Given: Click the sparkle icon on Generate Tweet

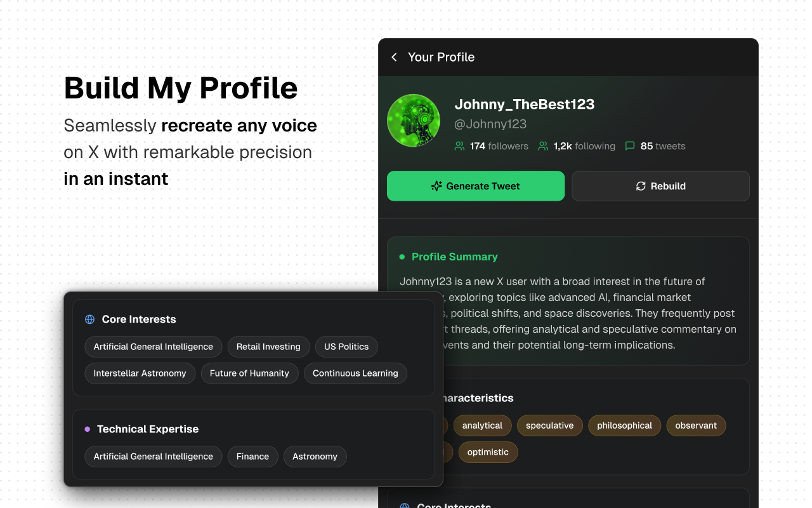Looking at the screenshot, I should [x=436, y=186].
